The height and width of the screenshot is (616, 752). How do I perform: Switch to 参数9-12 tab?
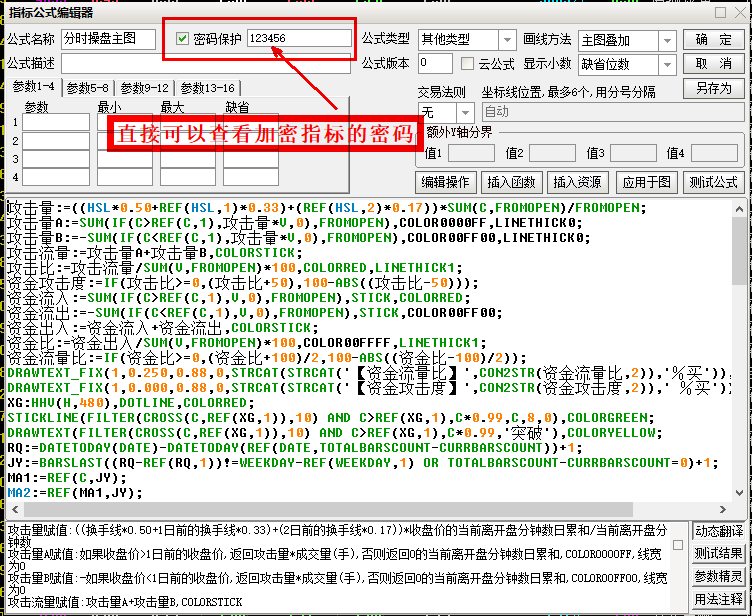(x=144, y=88)
